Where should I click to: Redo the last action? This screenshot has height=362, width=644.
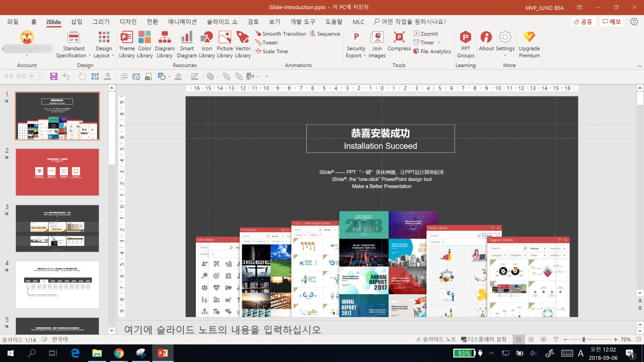pyautogui.click(x=83, y=76)
